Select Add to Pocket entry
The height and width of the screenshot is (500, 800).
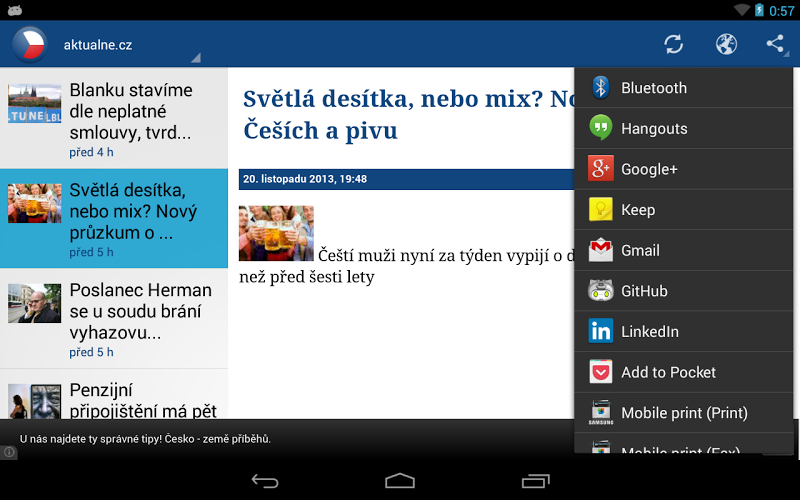(683, 372)
